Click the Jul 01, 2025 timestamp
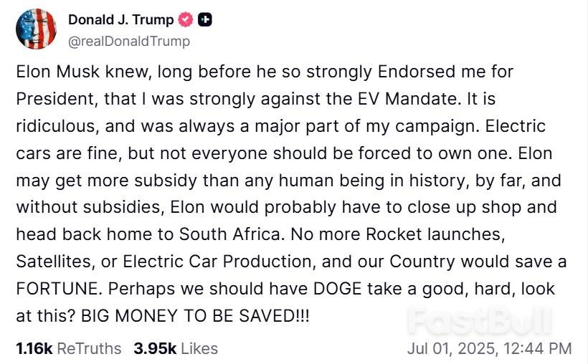The width and height of the screenshot is (588, 364). pos(489,349)
